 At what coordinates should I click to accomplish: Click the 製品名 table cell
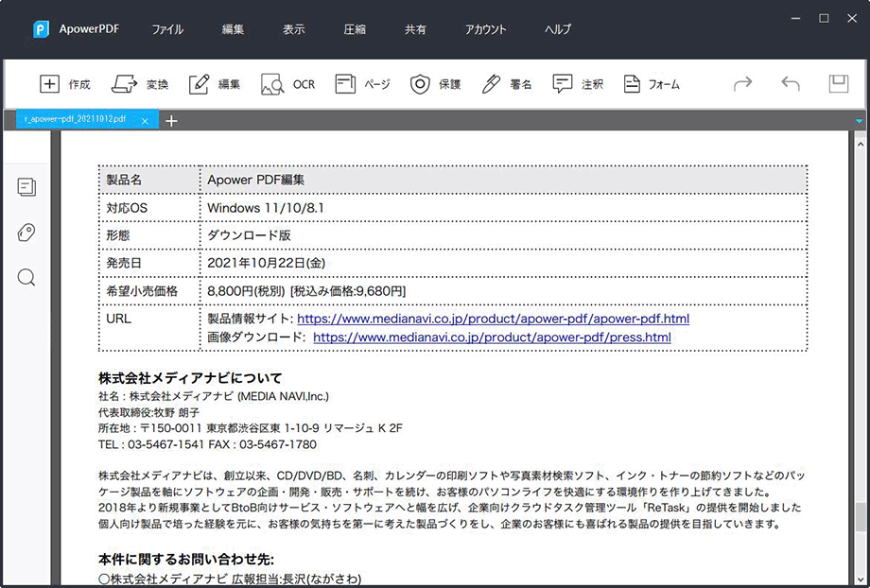pos(149,180)
